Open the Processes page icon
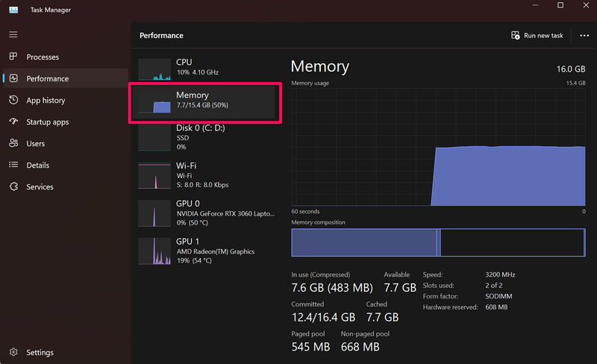Screen dimensions: 597x364 [13, 57]
